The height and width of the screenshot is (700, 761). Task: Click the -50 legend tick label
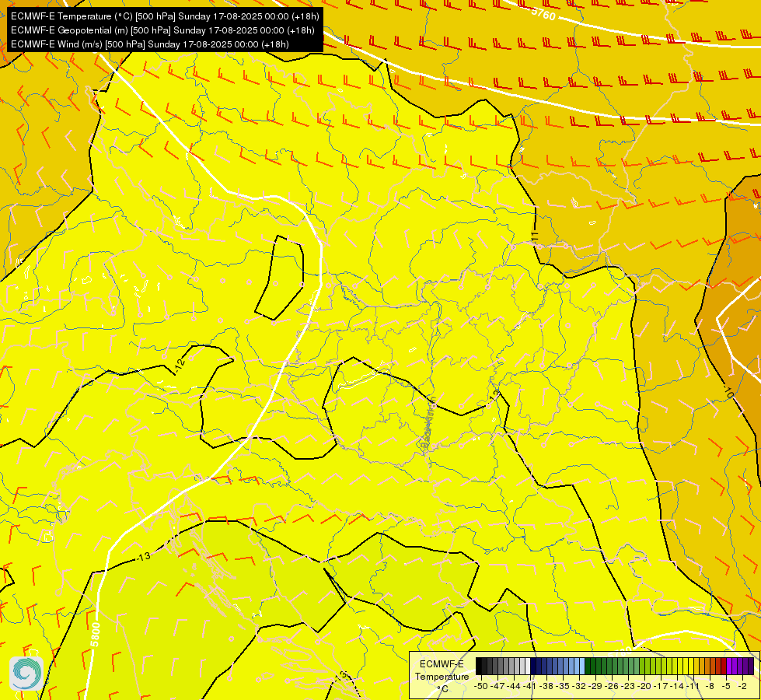[x=481, y=687]
